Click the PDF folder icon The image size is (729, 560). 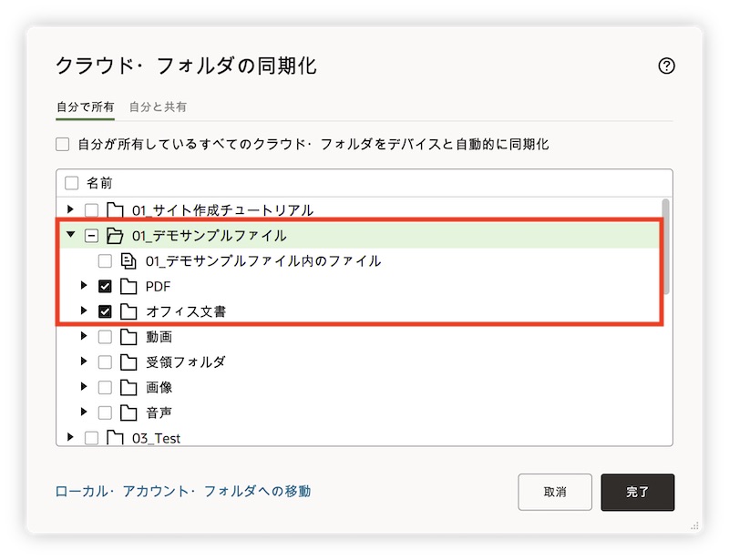coord(128,287)
